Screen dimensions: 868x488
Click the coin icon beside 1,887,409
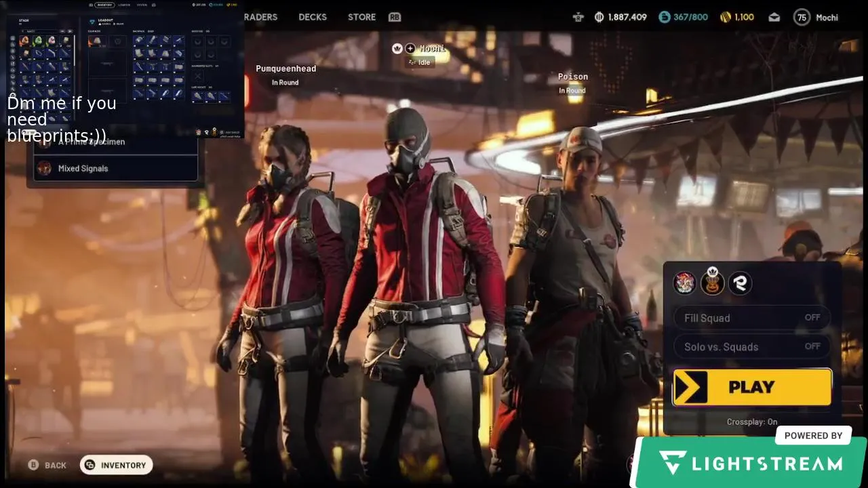(x=599, y=17)
